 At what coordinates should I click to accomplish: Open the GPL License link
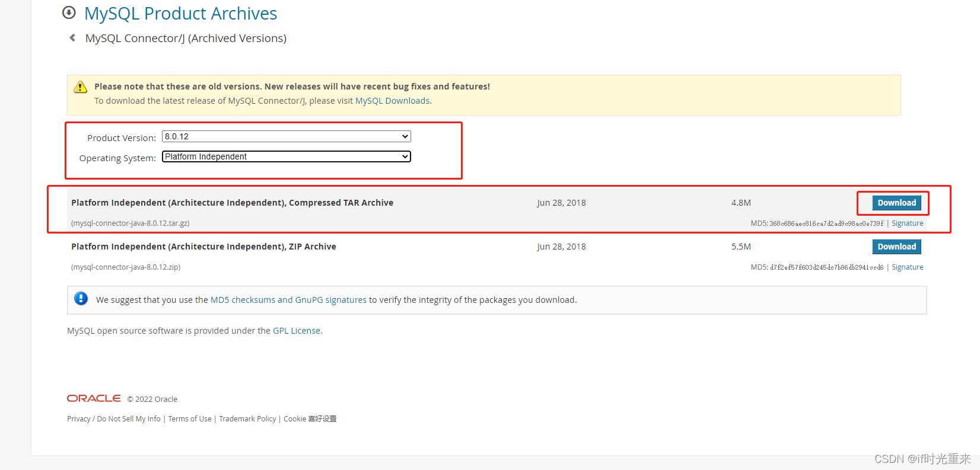tap(297, 331)
